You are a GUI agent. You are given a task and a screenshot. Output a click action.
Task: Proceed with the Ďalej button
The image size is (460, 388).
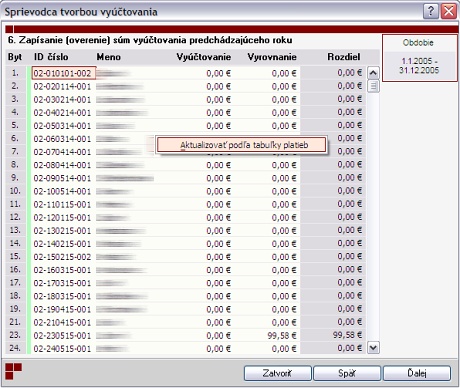click(x=417, y=373)
